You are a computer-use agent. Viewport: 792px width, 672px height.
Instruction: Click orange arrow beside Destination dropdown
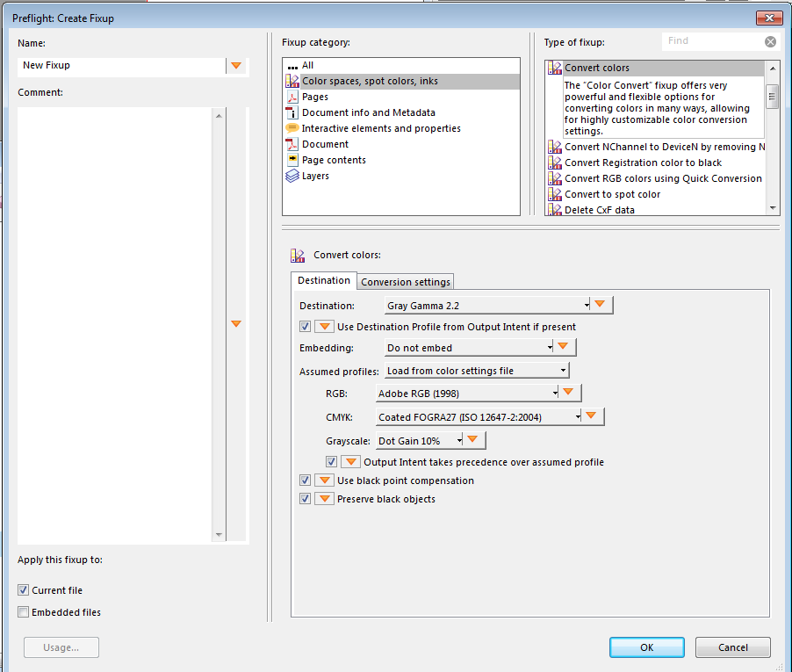[x=600, y=304]
